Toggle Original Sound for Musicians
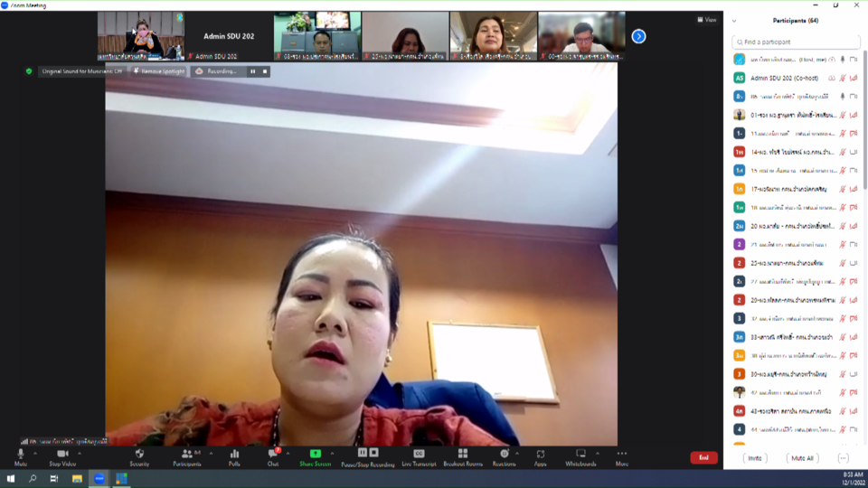The image size is (868, 488). pos(81,71)
